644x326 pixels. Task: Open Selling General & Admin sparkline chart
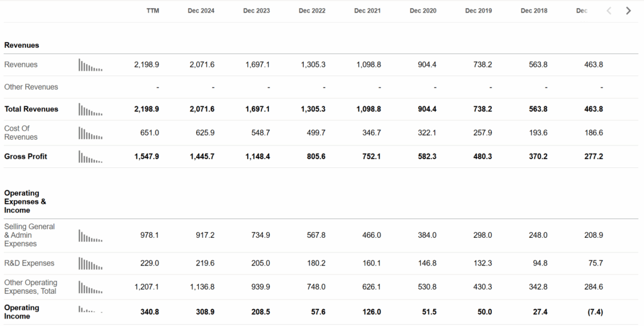coord(91,235)
